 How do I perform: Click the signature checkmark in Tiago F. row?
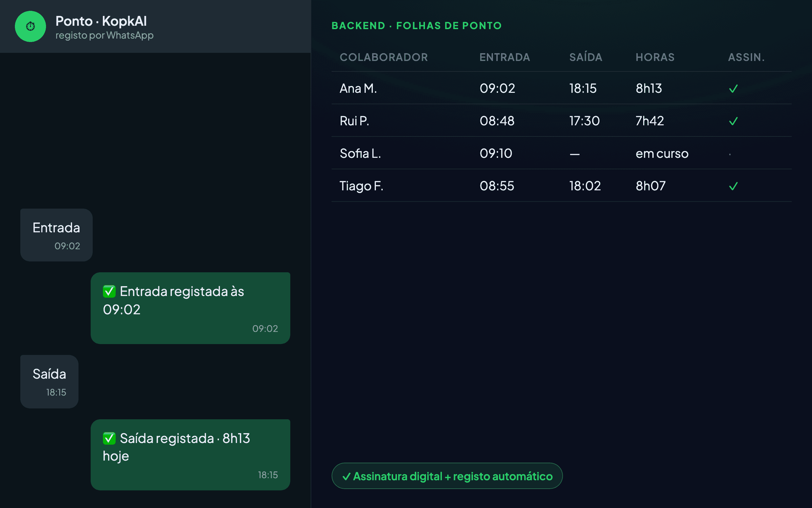(733, 186)
